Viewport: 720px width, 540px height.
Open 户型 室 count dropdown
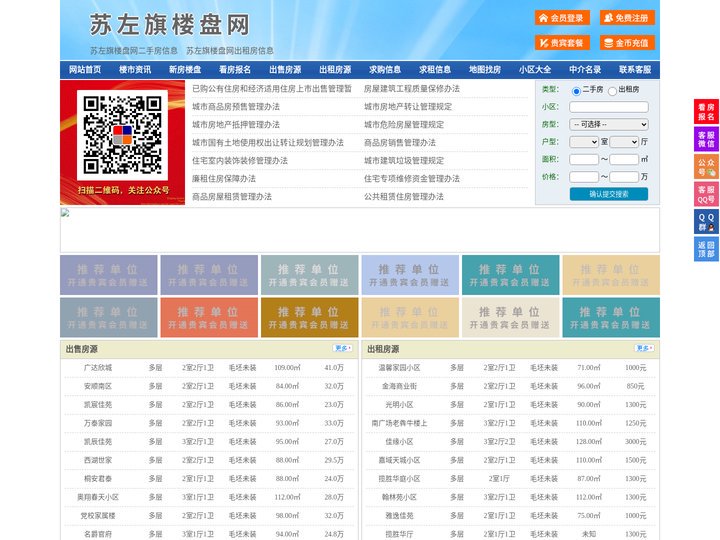coord(584,142)
